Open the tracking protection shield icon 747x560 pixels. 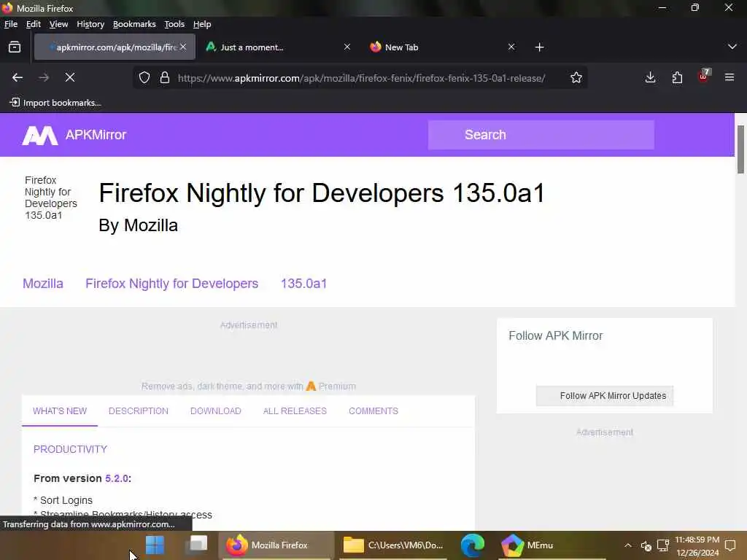coord(144,77)
